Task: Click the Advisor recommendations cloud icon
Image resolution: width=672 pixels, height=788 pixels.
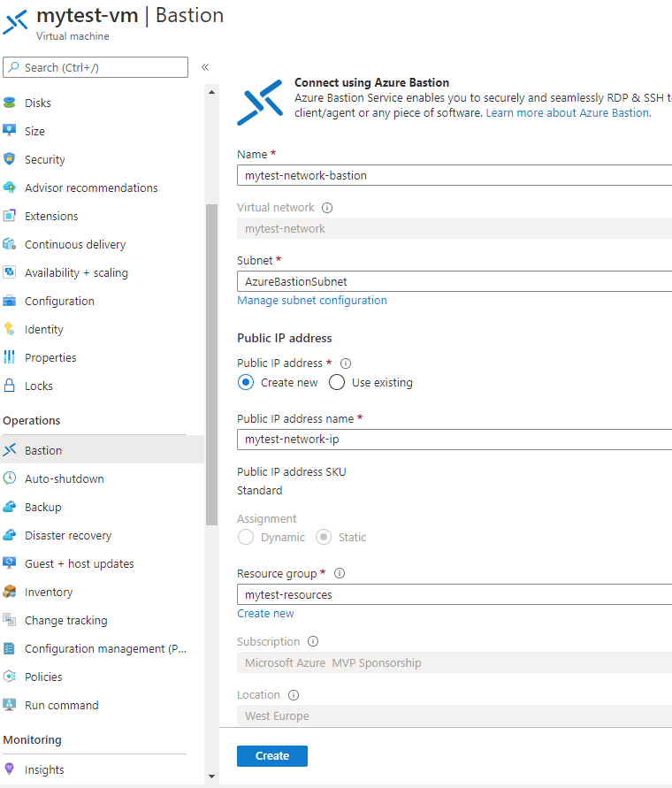Action: coord(9,187)
